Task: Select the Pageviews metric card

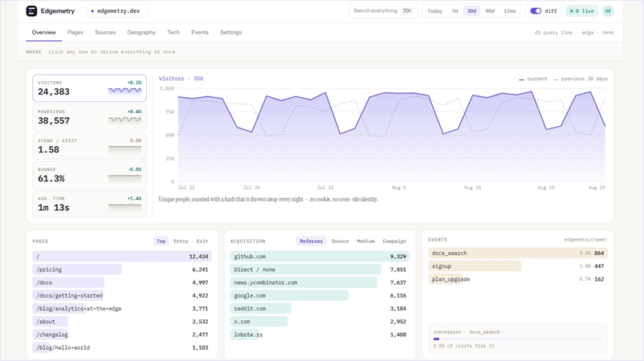Action: point(90,117)
